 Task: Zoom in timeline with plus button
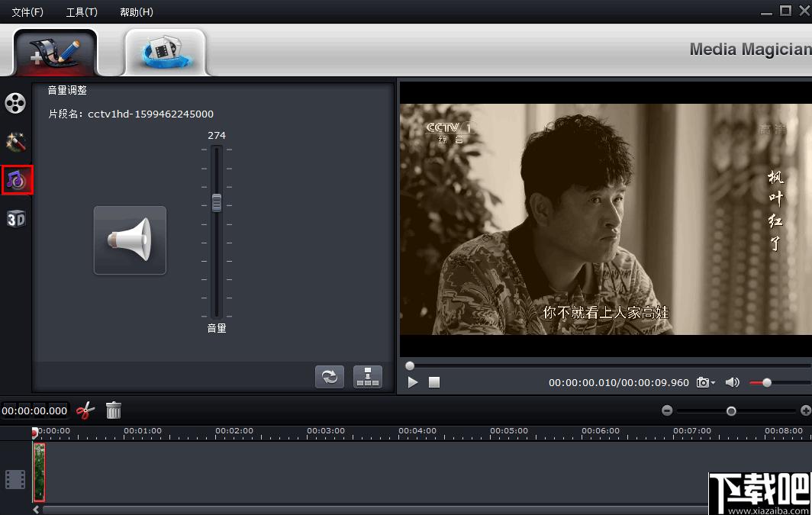[806, 410]
